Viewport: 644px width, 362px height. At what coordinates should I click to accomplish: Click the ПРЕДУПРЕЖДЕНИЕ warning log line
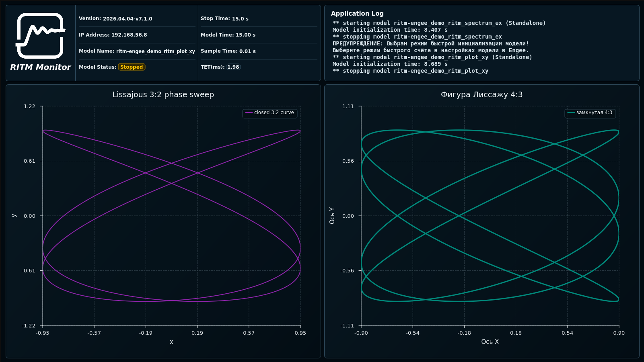point(431,43)
